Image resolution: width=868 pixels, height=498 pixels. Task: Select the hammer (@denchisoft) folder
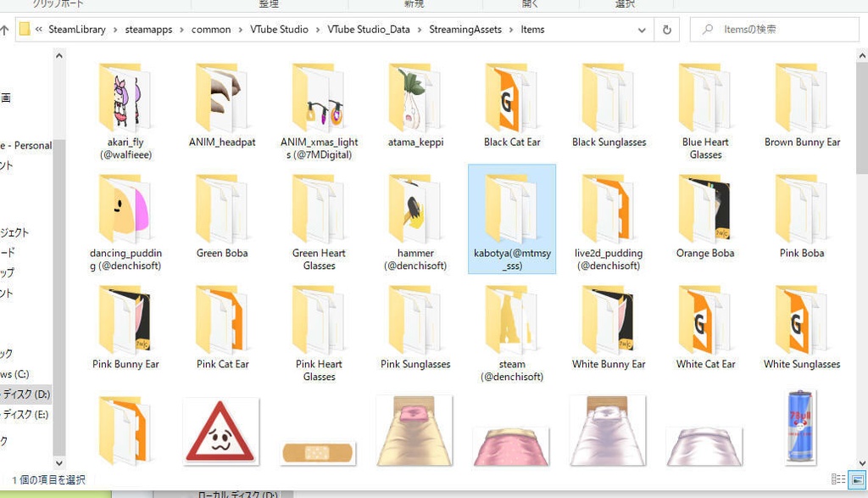pyautogui.click(x=415, y=222)
